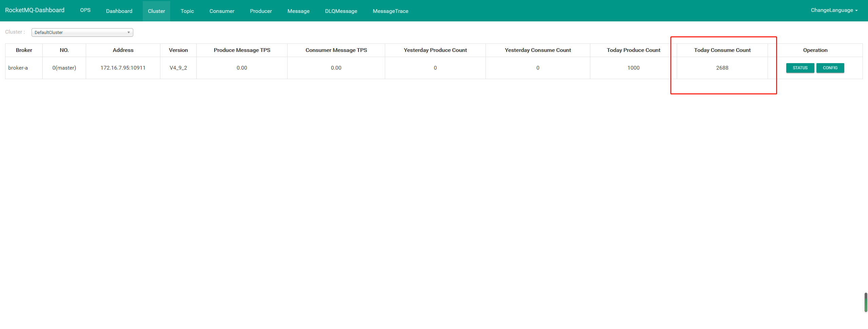Open the MessageTrace page

pos(390,11)
